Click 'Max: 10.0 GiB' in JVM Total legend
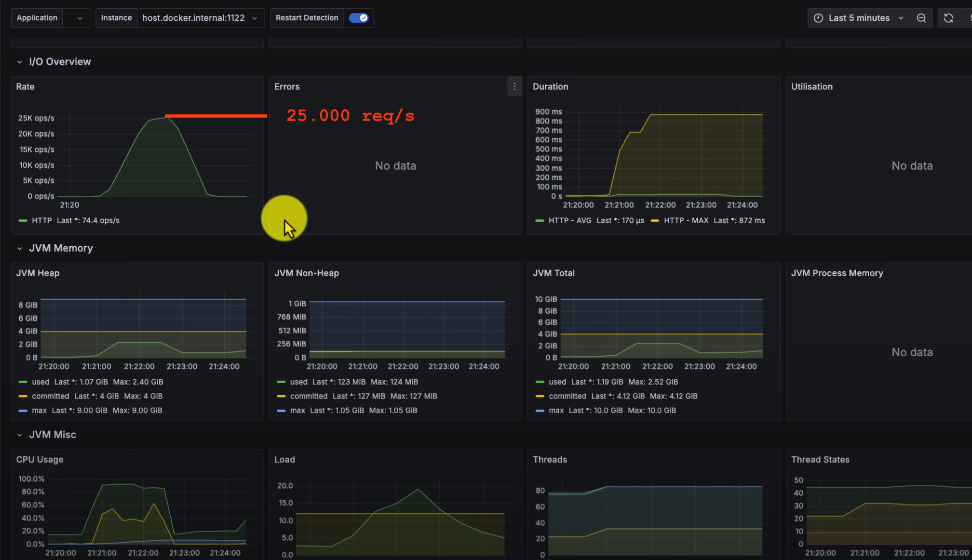 [652, 411]
